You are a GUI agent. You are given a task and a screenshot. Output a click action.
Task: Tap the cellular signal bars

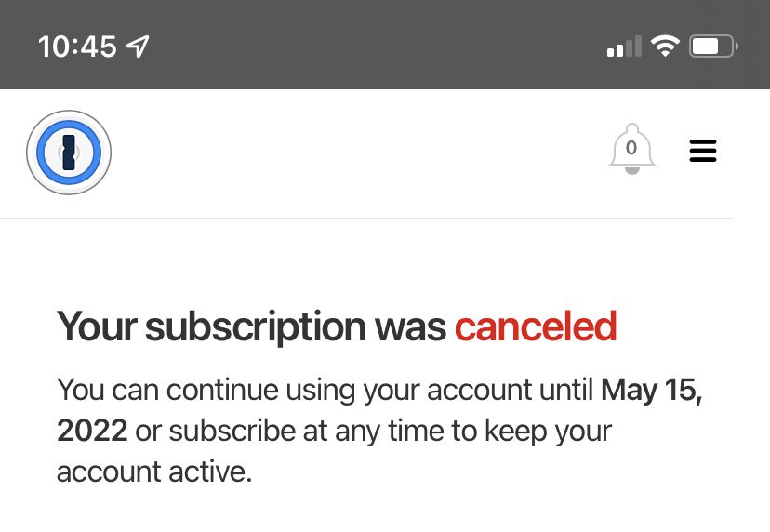(x=624, y=47)
